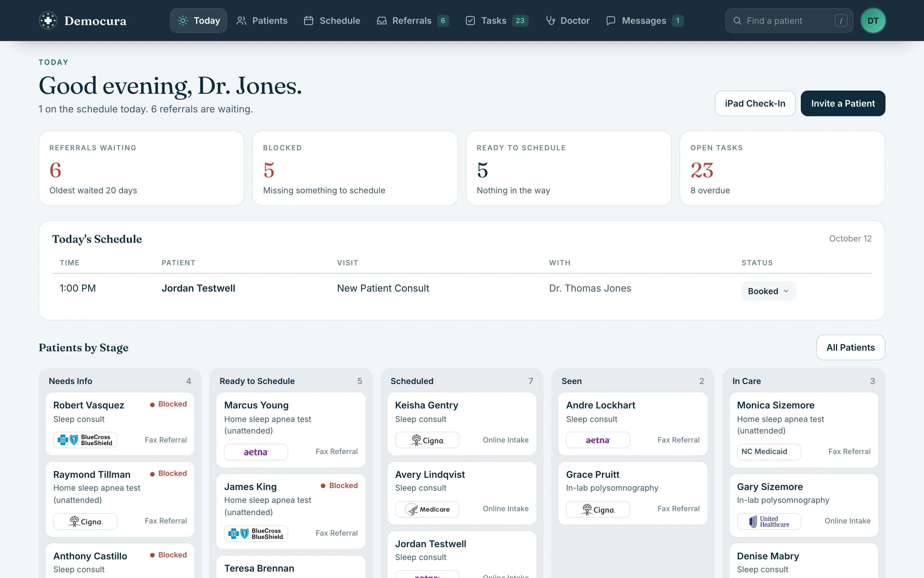Open Monica Sizemore patient card
The width and height of the screenshot is (924, 578).
click(x=804, y=430)
